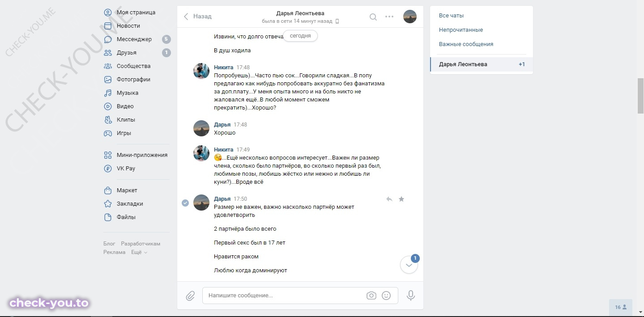Image resolution: width=644 pixels, height=317 pixels.
Task: Open the three-dot chat actions menu
Action: pyautogui.click(x=389, y=17)
